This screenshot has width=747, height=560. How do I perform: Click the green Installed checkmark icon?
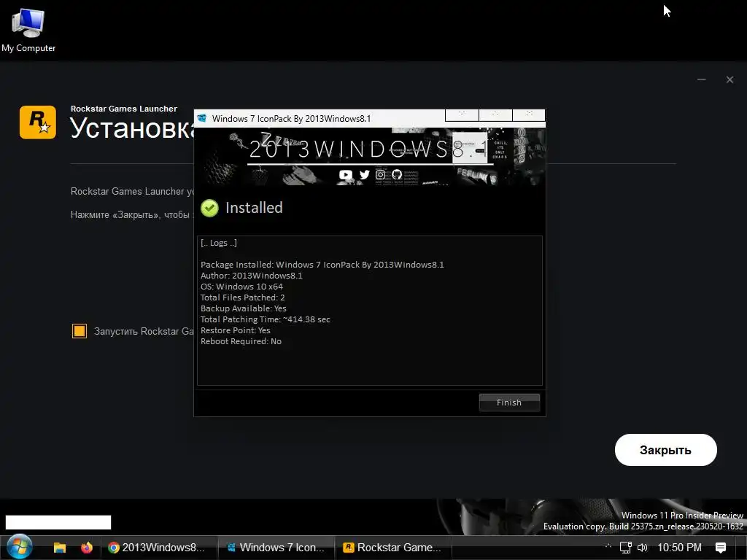point(209,208)
